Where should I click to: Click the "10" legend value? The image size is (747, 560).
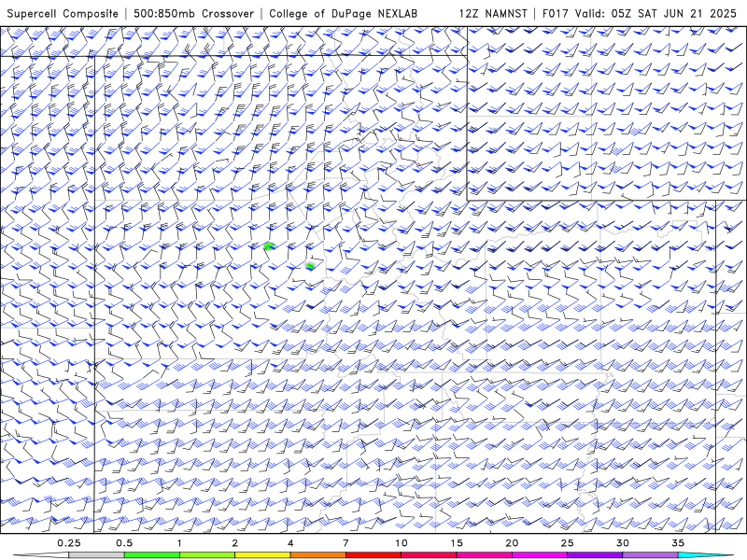pyautogui.click(x=402, y=543)
